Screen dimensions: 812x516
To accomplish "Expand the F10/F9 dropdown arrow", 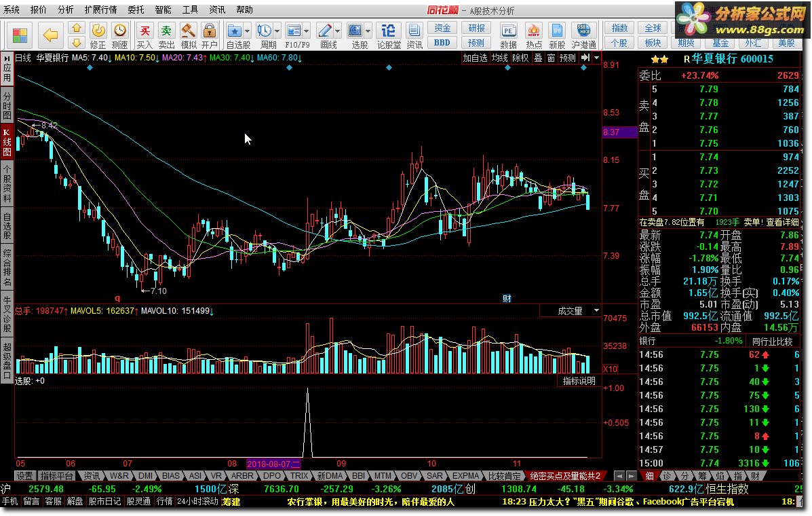I will (306, 31).
